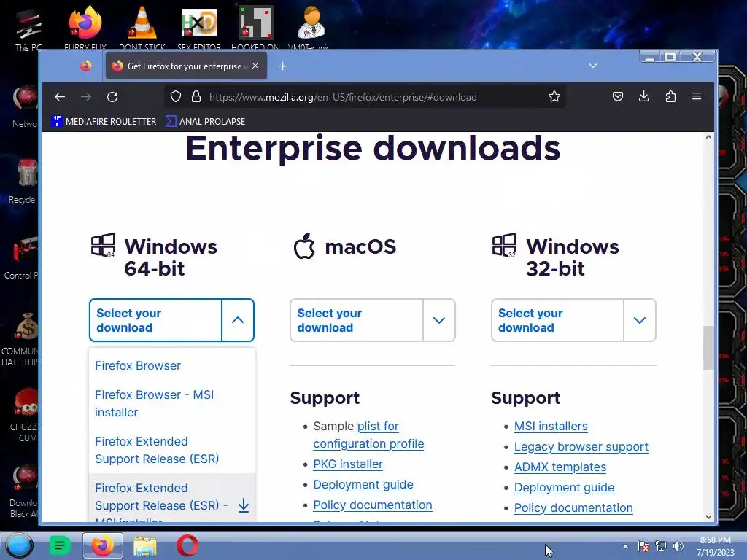
Task: Show hidden tray icons arrow
Action: pos(625,546)
